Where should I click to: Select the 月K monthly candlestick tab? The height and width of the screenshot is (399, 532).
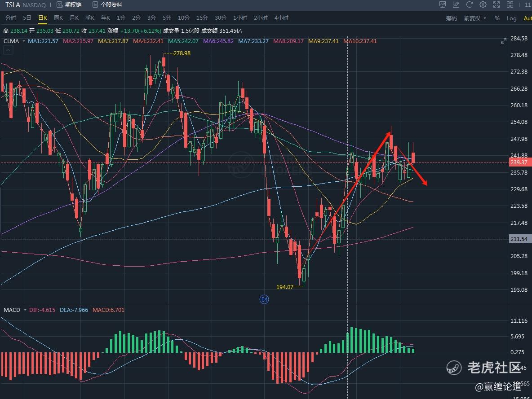(74, 18)
